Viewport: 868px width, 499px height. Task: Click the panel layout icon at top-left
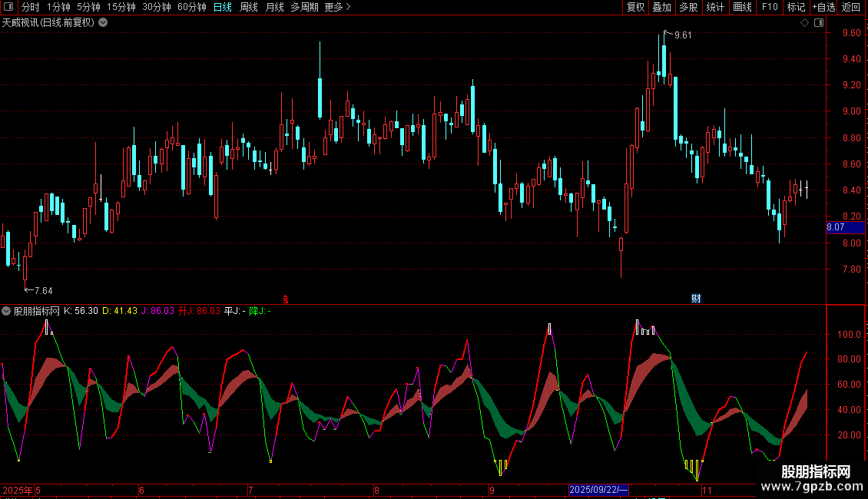click(8, 7)
